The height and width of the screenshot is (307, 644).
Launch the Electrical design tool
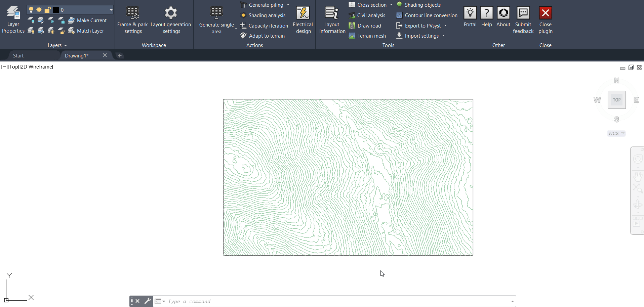303,20
